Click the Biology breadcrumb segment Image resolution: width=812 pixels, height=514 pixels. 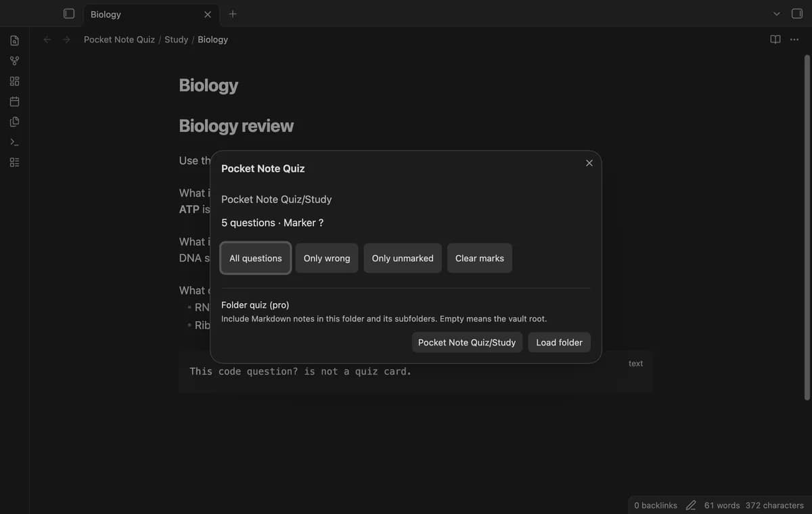coord(213,39)
